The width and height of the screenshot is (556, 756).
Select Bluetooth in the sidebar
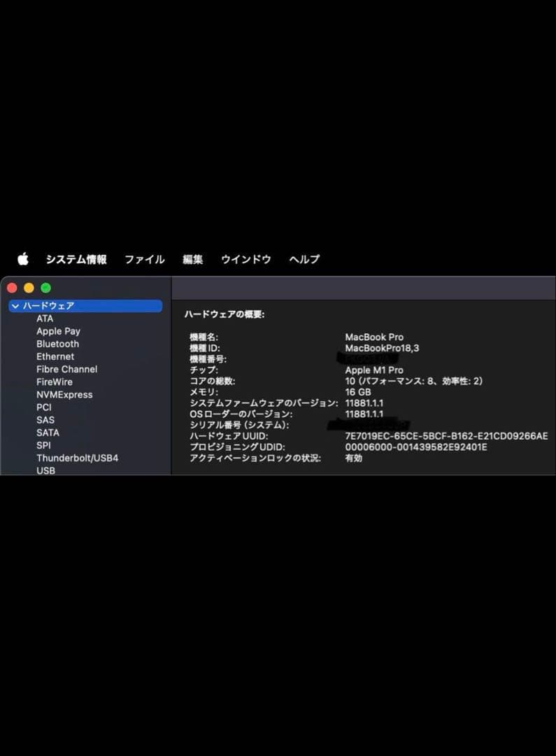[58, 344]
